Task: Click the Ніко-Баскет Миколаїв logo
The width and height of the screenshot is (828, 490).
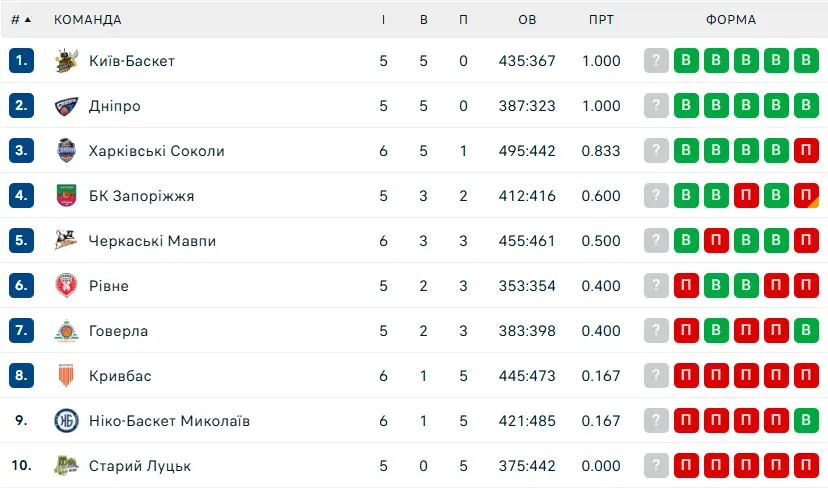Action: pos(67,421)
